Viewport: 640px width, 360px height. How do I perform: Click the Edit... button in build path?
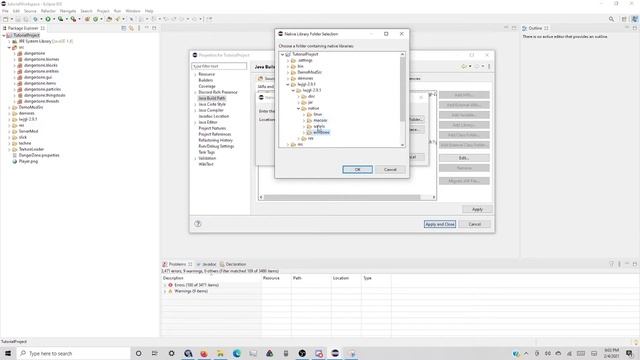464,158
